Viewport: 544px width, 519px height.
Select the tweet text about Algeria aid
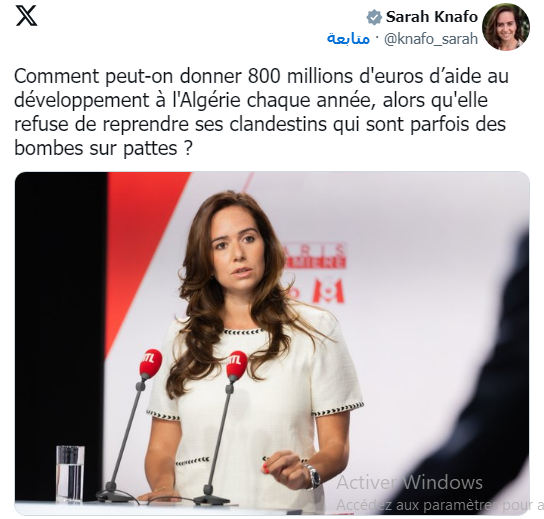coord(261,112)
